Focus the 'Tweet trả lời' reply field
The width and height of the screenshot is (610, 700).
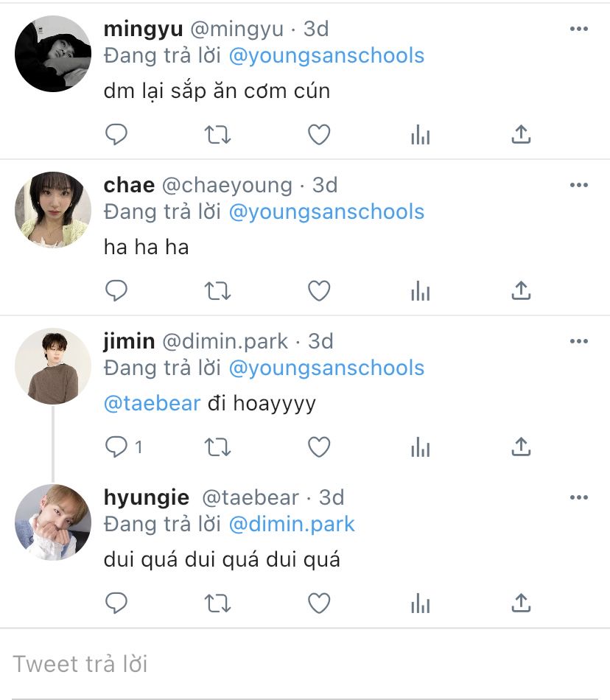(305, 664)
